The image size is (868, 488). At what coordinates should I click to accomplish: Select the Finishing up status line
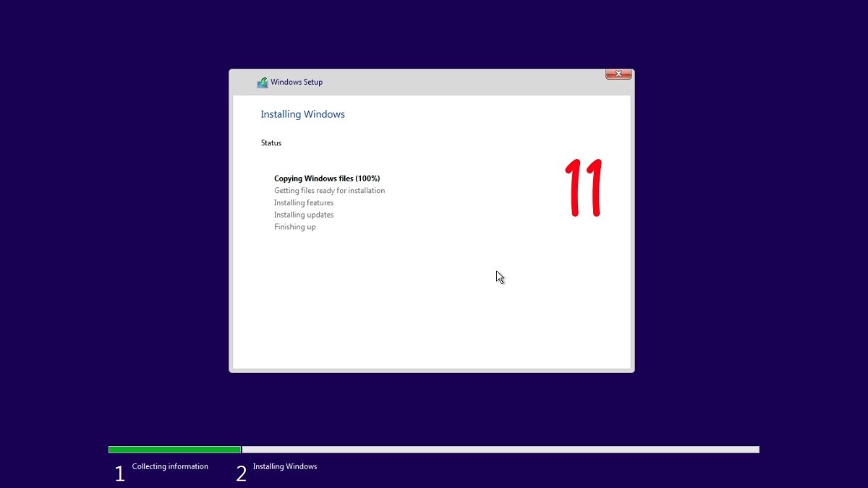[x=294, y=226]
